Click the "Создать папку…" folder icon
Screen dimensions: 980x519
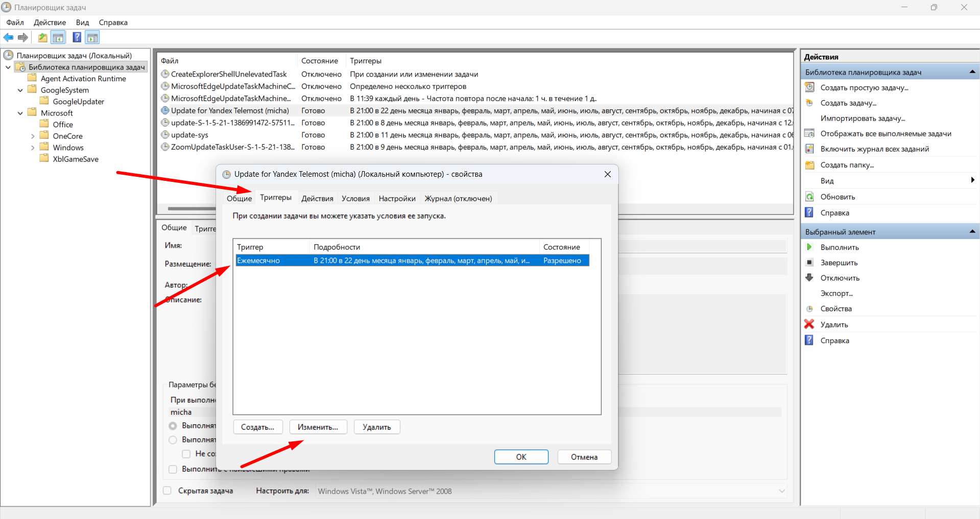pyautogui.click(x=809, y=164)
